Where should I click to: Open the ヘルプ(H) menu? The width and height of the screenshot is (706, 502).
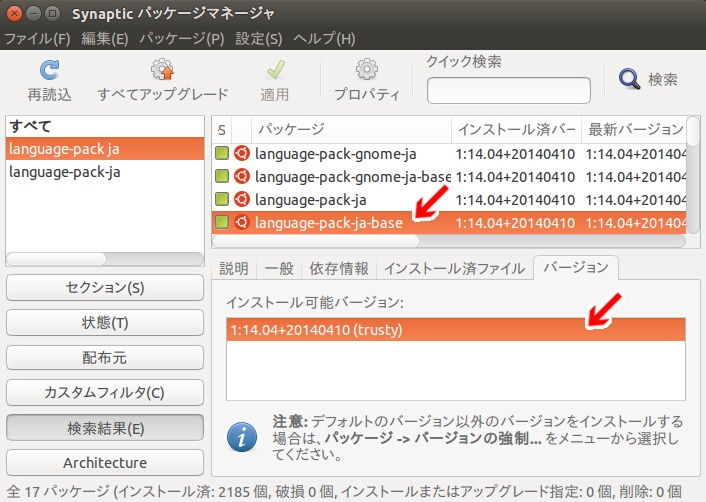[x=324, y=39]
